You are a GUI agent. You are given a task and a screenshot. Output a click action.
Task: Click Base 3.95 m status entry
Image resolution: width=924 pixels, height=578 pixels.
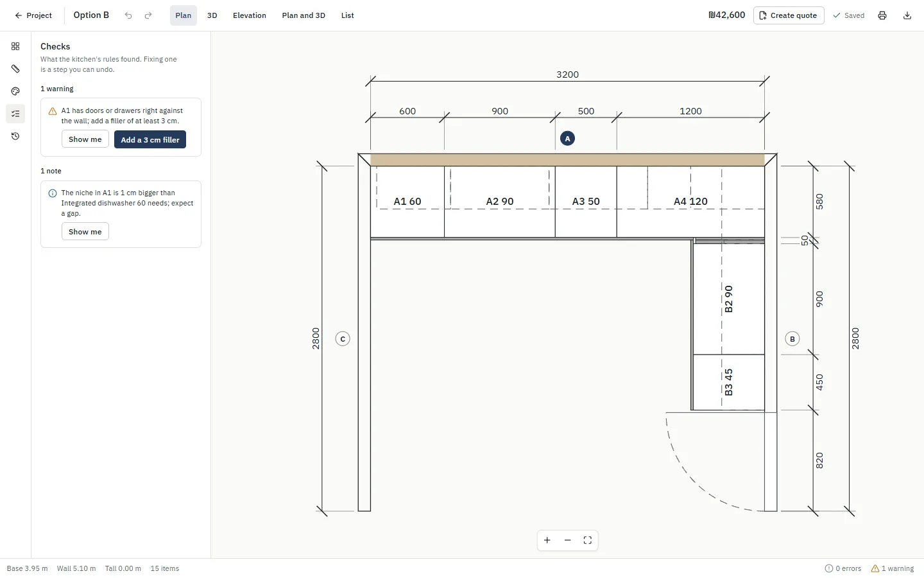click(27, 568)
